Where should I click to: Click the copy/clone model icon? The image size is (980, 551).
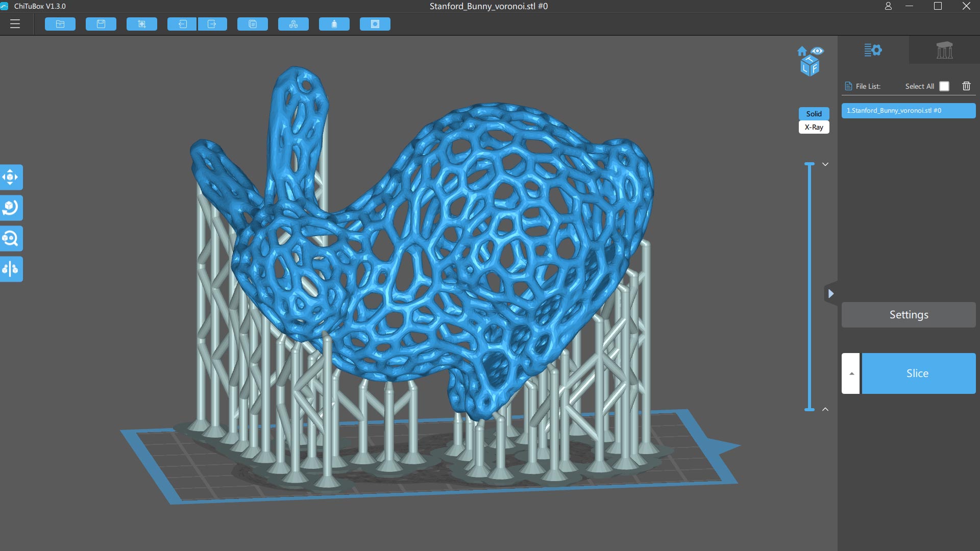tap(253, 24)
